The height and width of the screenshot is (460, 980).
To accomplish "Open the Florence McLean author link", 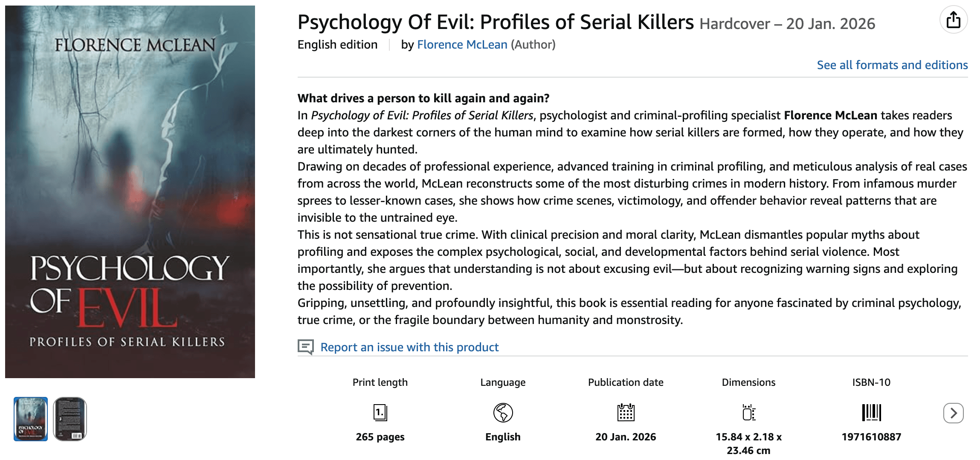I will (x=462, y=45).
